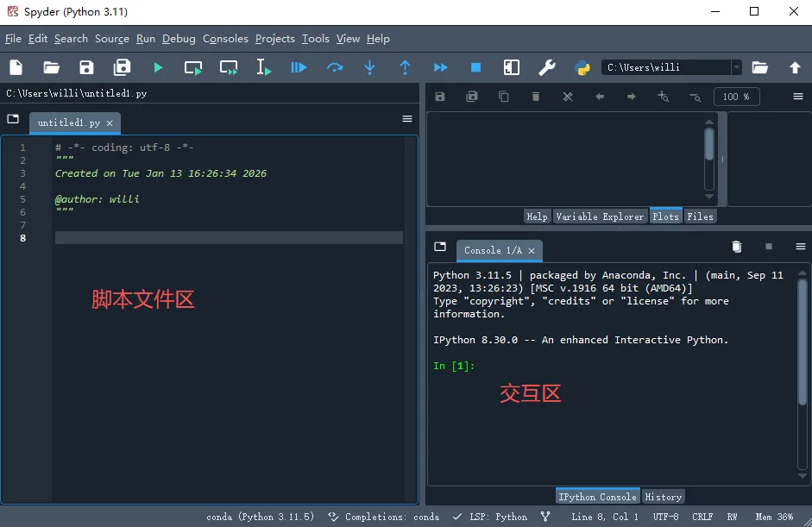Expand plots pane options menu
Image resolution: width=812 pixels, height=527 pixels.
pyautogui.click(x=798, y=97)
